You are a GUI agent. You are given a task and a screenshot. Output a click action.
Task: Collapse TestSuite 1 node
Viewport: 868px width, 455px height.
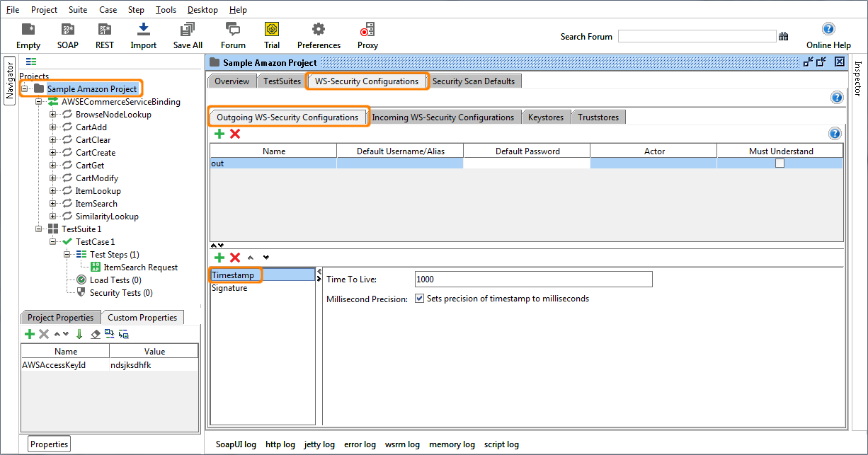click(39, 229)
